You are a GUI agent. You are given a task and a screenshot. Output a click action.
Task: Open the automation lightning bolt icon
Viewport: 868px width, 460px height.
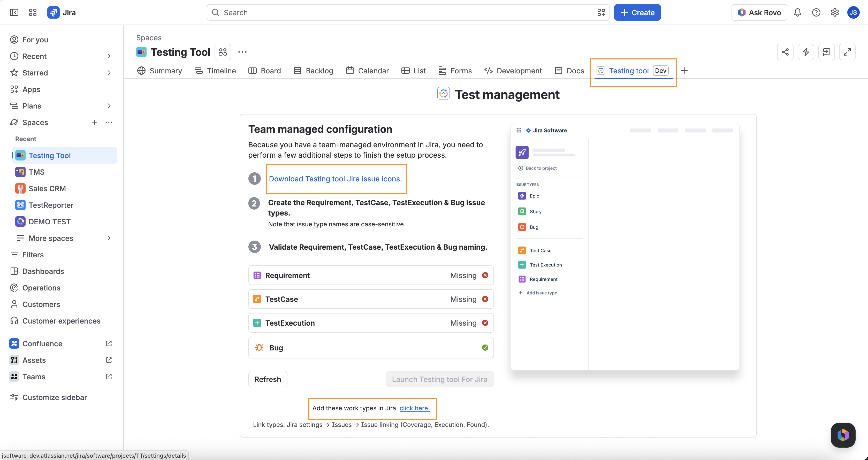coord(806,52)
